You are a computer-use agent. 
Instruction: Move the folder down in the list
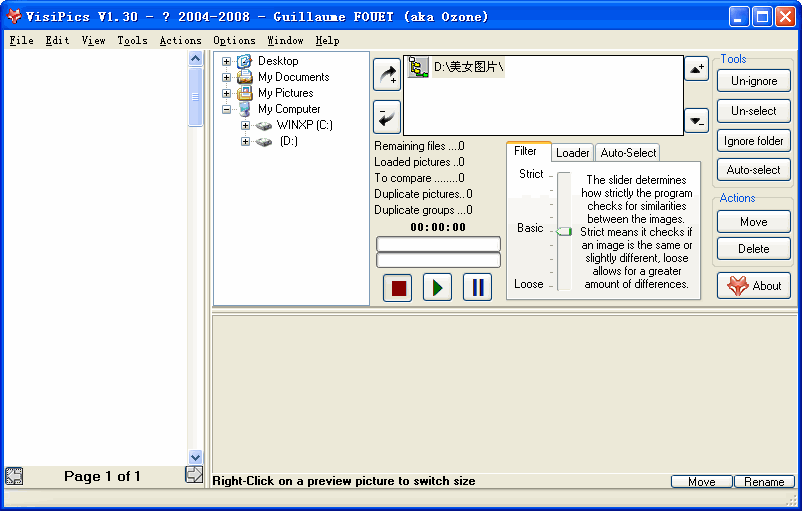pos(697,121)
